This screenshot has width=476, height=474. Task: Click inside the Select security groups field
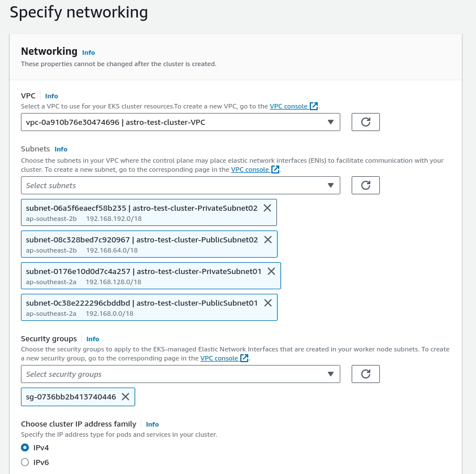tap(170, 373)
